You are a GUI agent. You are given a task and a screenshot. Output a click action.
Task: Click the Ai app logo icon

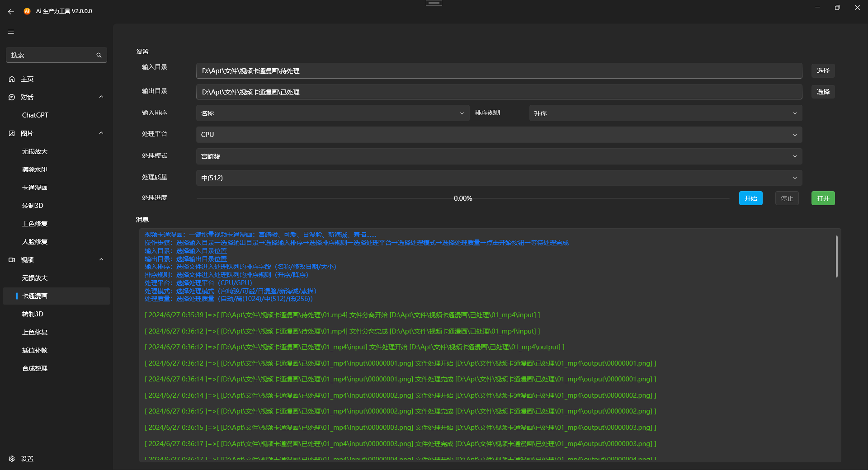(27, 11)
